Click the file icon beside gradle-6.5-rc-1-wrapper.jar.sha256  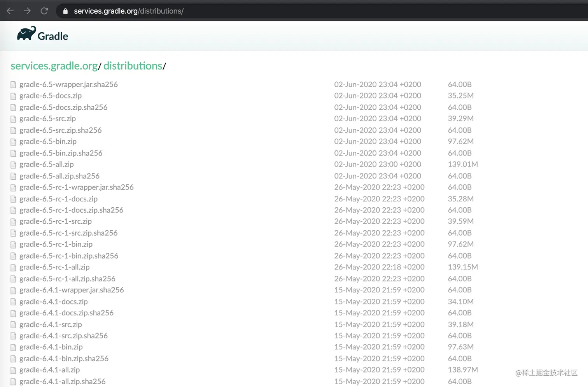coord(13,187)
